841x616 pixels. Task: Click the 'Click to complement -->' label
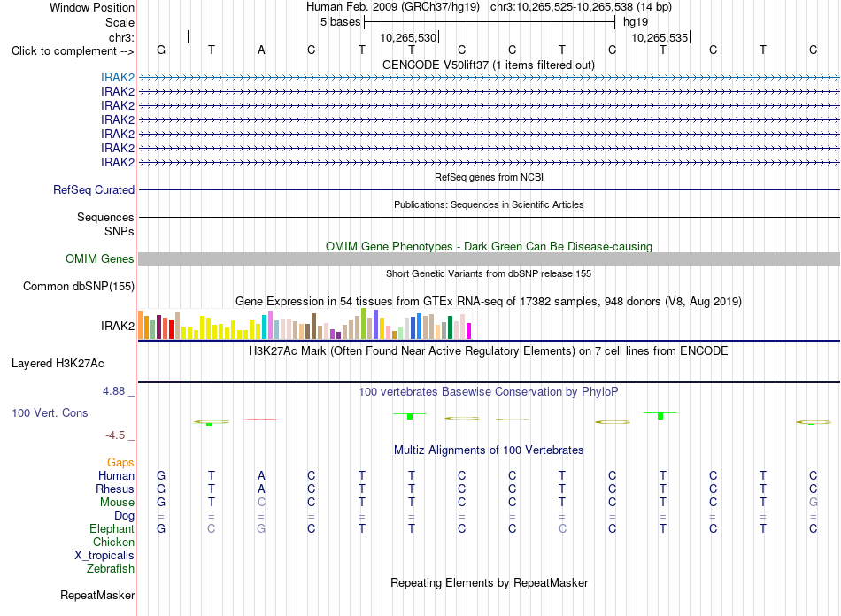[x=73, y=51]
